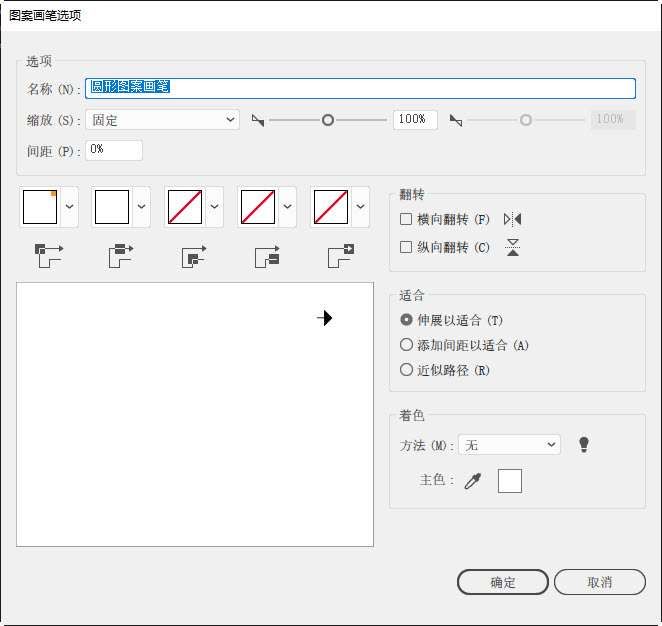Select 添加间距以适合 (A) radio option

point(406,345)
